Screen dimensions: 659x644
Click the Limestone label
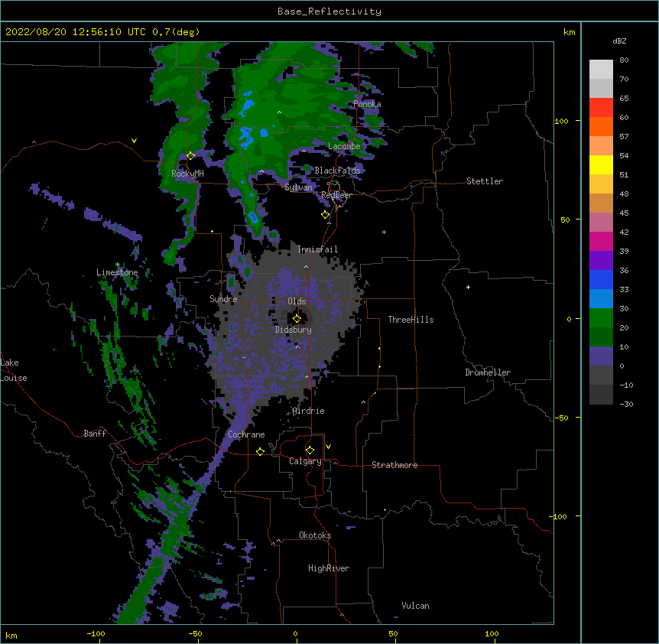pos(117,272)
